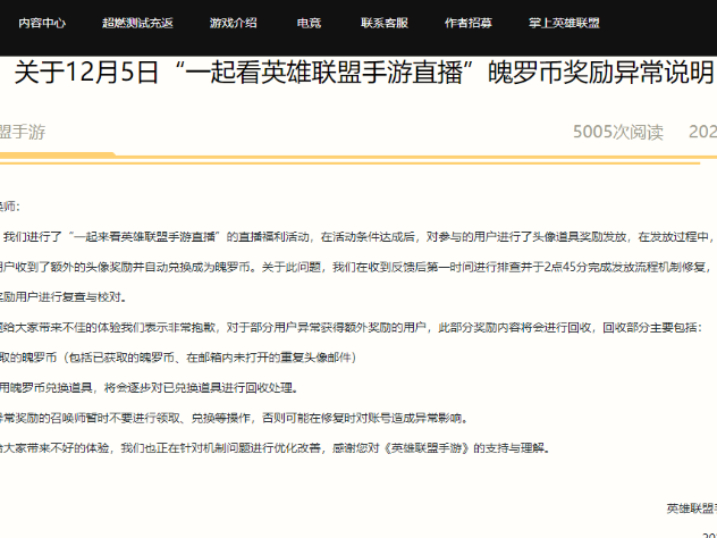The height and width of the screenshot is (538, 717).
Task: Open 联系客服 in the navigation bar
Action: (384, 23)
